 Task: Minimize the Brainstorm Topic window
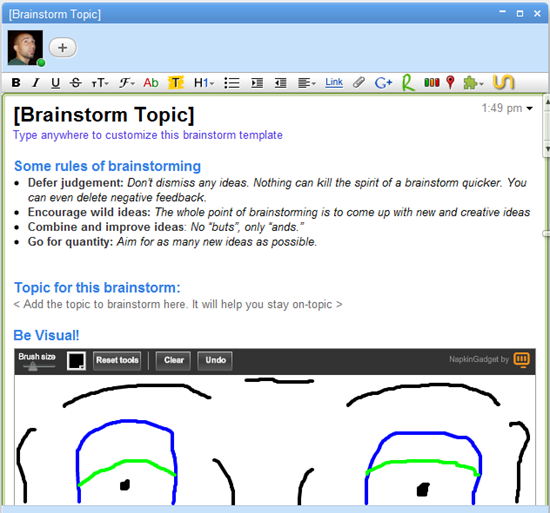503,13
